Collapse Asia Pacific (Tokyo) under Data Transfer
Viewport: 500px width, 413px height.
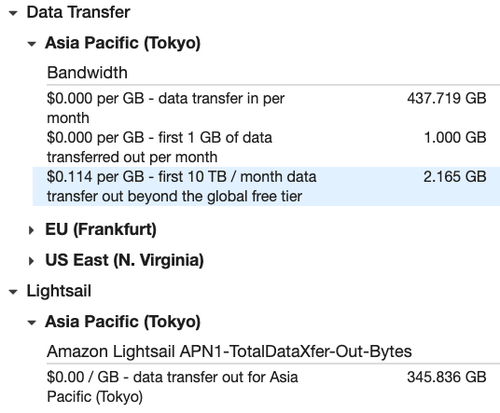(32, 44)
